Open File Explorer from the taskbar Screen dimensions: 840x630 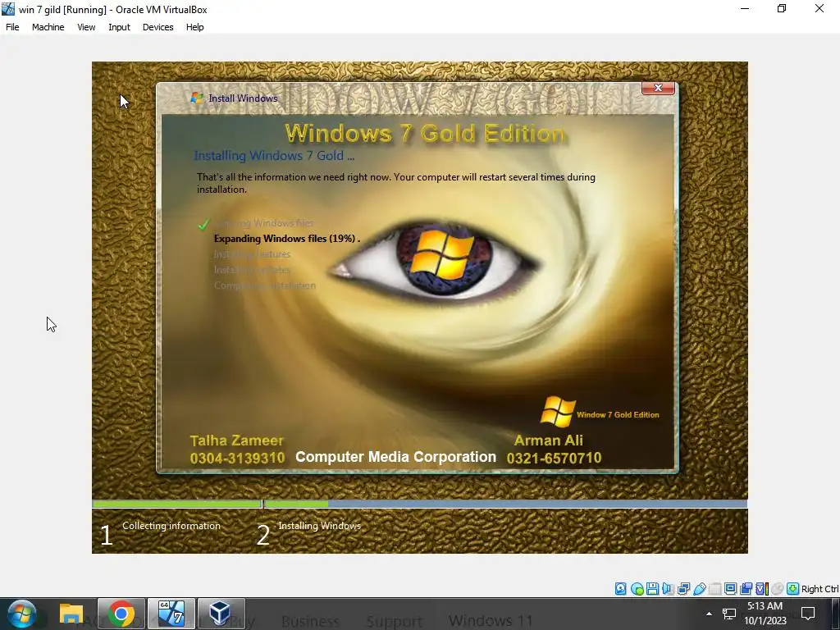(x=71, y=614)
